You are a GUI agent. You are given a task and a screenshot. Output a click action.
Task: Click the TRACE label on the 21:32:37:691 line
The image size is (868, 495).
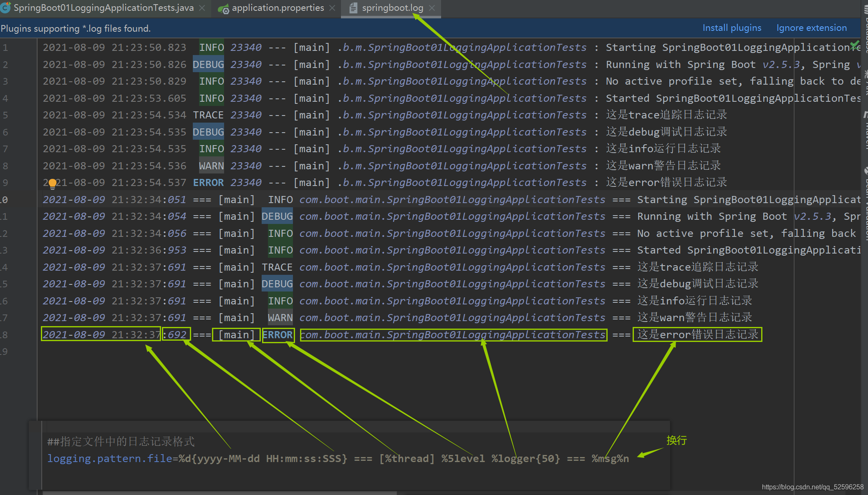click(x=277, y=267)
